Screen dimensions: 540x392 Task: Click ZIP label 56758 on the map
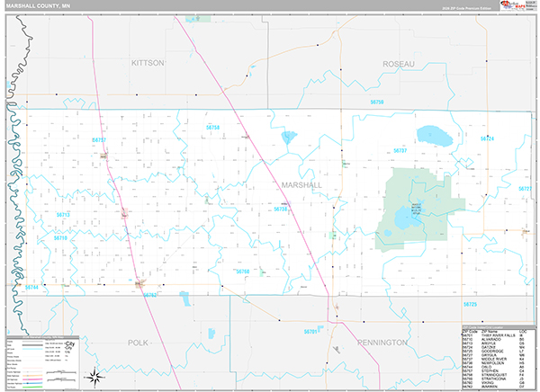[x=212, y=128]
